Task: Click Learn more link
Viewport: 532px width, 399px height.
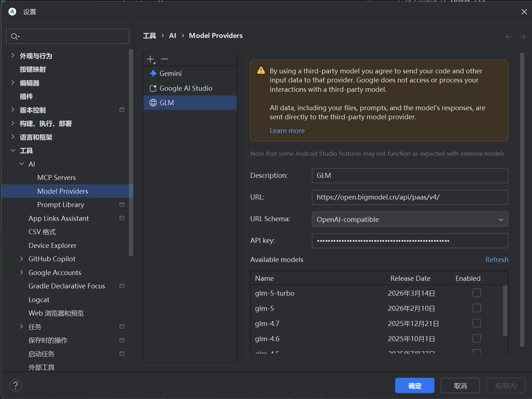Action: pyautogui.click(x=287, y=130)
